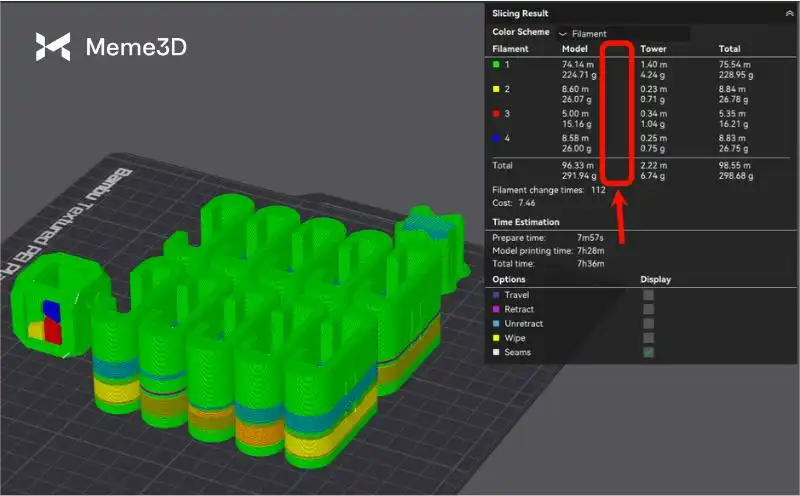
Task: Select yellow filament 2 swatch
Action: click(x=496, y=89)
